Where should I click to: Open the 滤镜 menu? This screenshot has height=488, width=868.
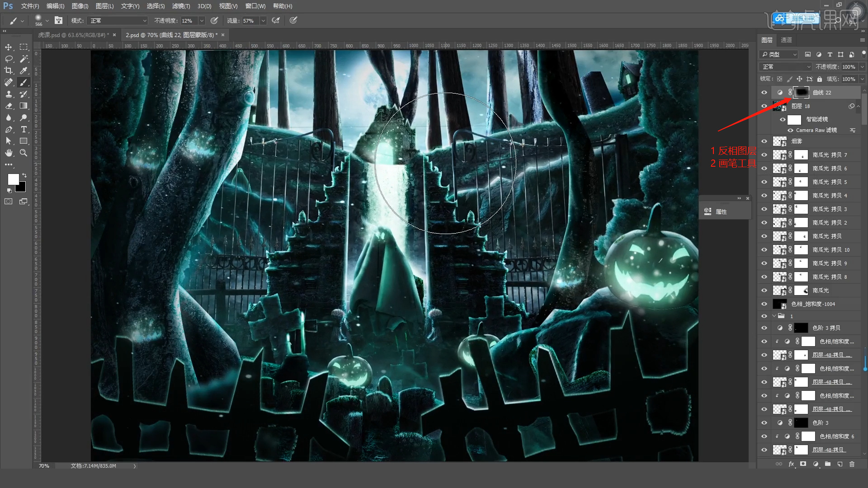click(x=180, y=6)
